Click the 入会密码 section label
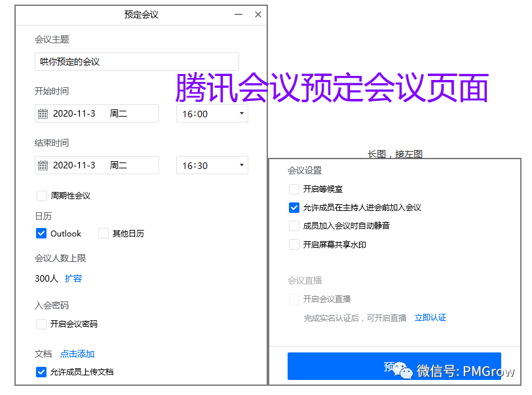Image resolution: width=532 pixels, height=395 pixels. pyautogui.click(x=52, y=305)
